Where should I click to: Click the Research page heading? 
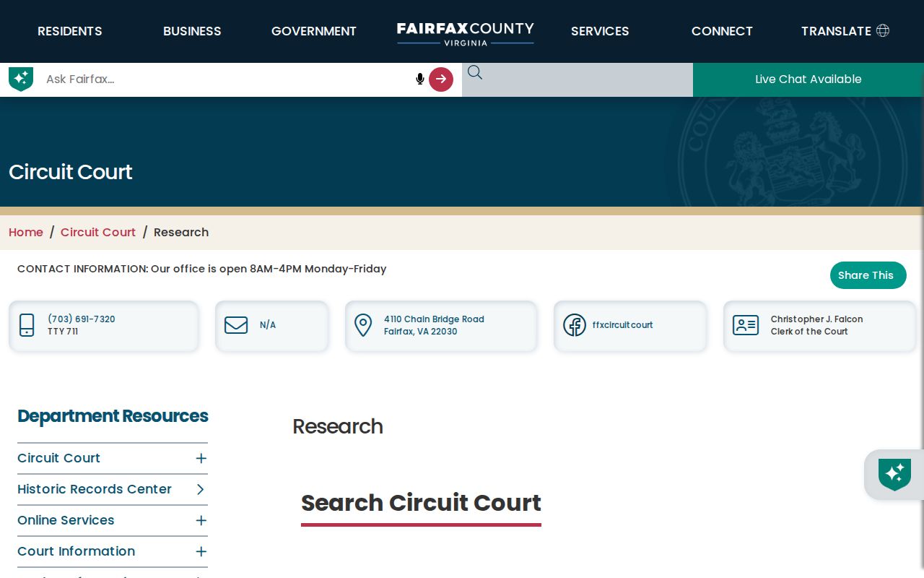click(x=338, y=426)
